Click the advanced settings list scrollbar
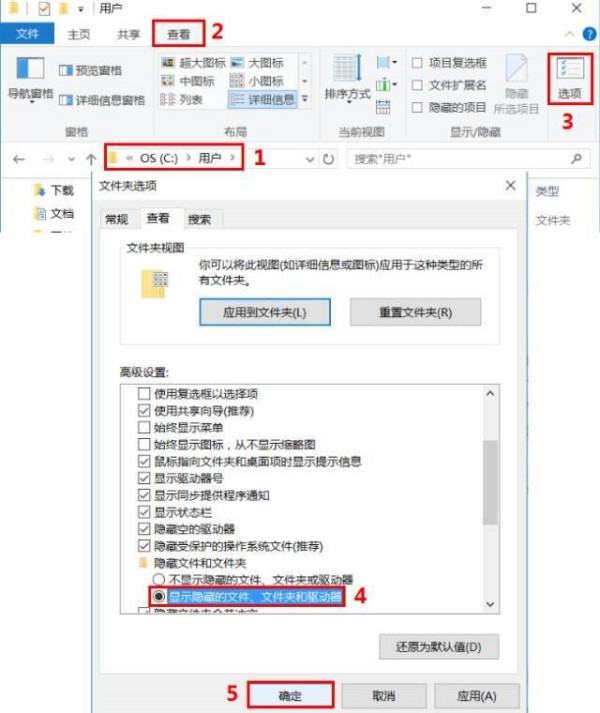The width and height of the screenshot is (600, 713). pyautogui.click(x=490, y=482)
